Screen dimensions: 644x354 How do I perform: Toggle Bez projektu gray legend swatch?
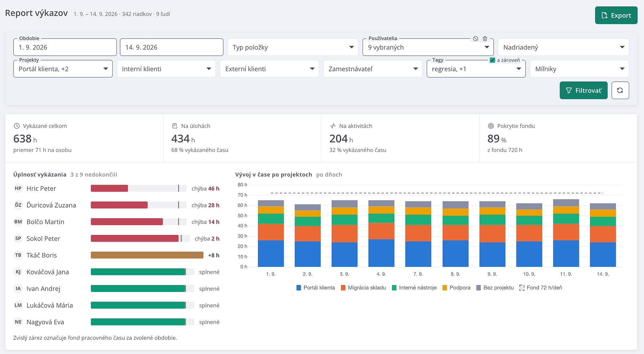click(478, 288)
